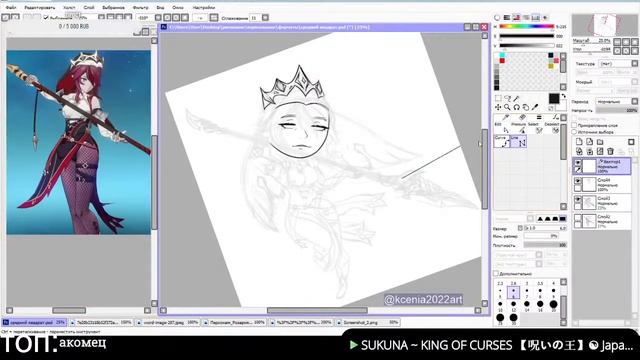This screenshot has height=360, width=640.
Task: Enable the Прикрепление слоя checkbox
Action: (575, 125)
